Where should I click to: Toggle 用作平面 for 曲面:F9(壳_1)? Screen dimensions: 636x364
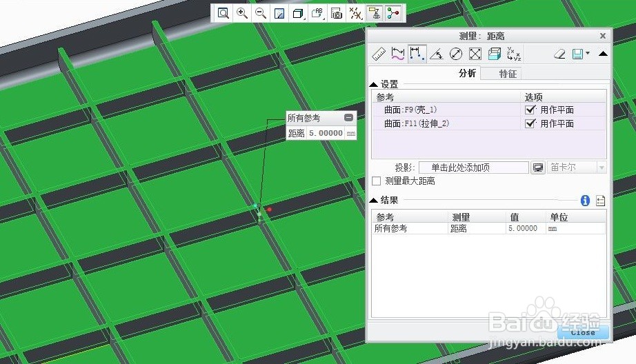pyautogui.click(x=530, y=110)
